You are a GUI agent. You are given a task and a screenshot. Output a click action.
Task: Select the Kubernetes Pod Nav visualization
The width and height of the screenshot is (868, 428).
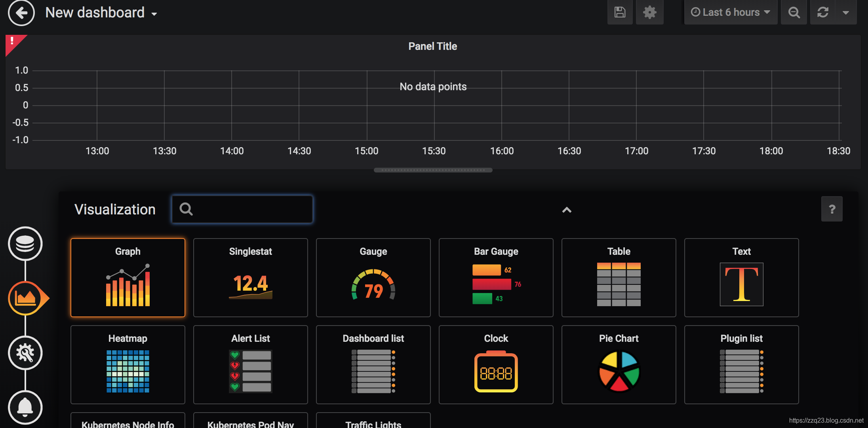tap(251, 421)
